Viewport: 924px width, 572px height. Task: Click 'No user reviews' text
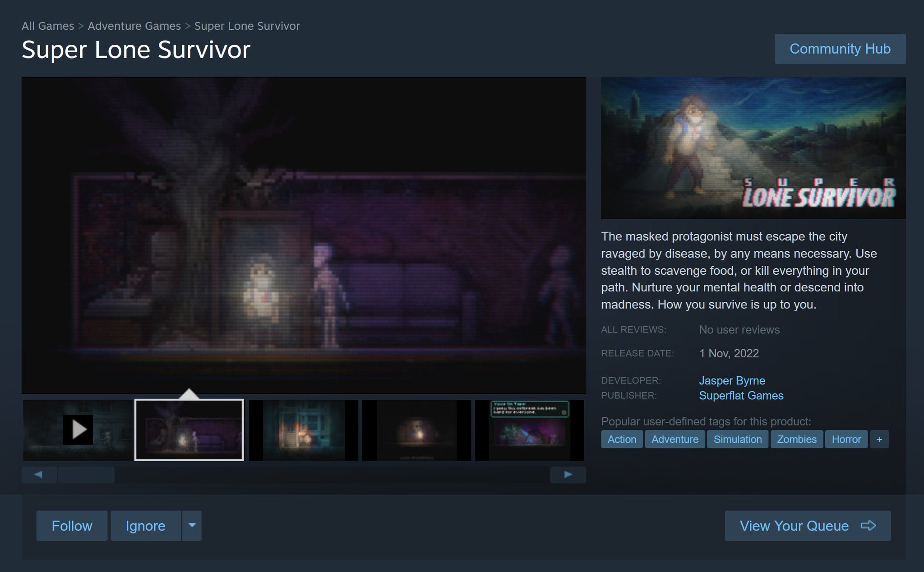(739, 330)
